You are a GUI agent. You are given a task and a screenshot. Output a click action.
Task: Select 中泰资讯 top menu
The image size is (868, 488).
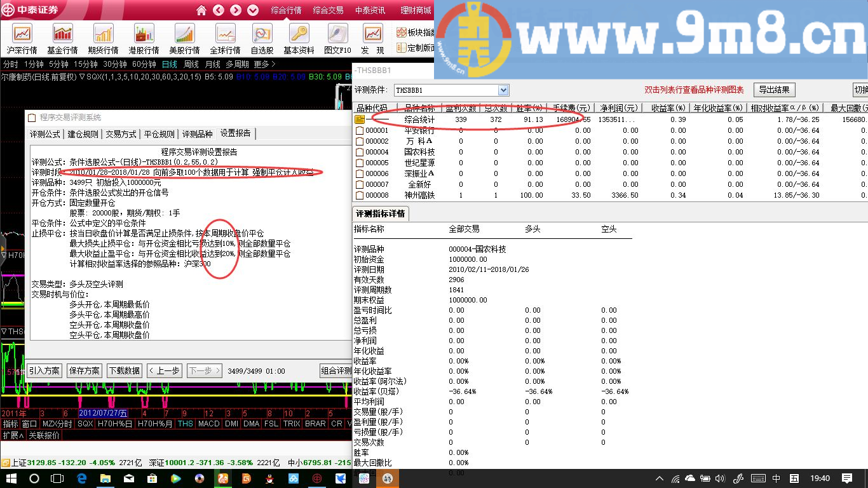click(x=370, y=10)
